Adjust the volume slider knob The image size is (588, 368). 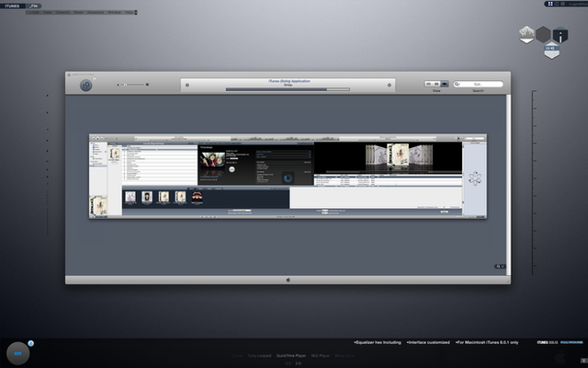pyautogui.click(x=126, y=85)
